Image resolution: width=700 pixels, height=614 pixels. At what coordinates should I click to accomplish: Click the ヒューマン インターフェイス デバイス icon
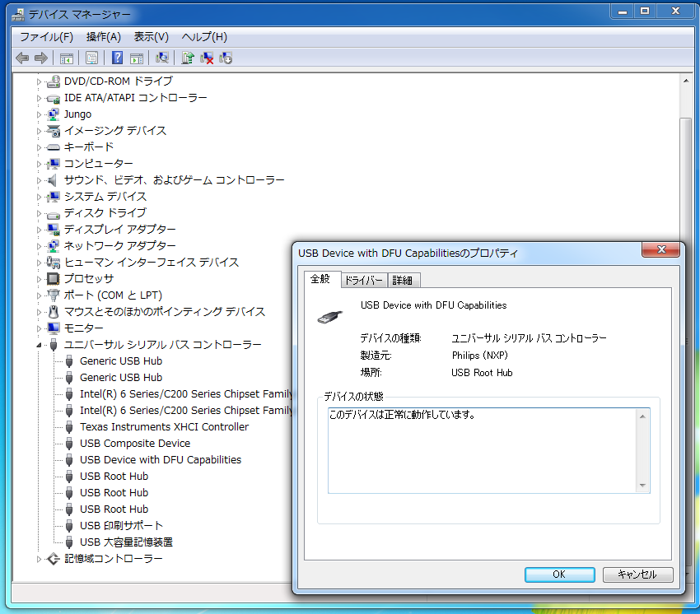(54, 263)
